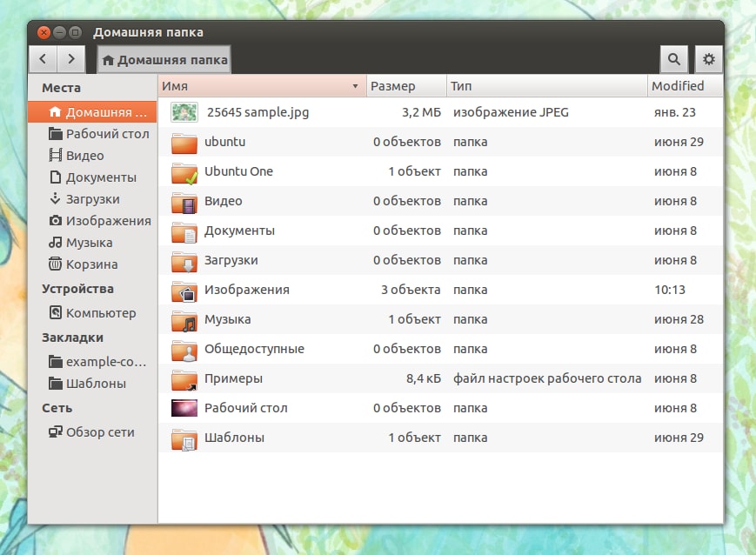Open search with the magnifier icon
This screenshot has width=756, height=555.
[x=673, y=59]
